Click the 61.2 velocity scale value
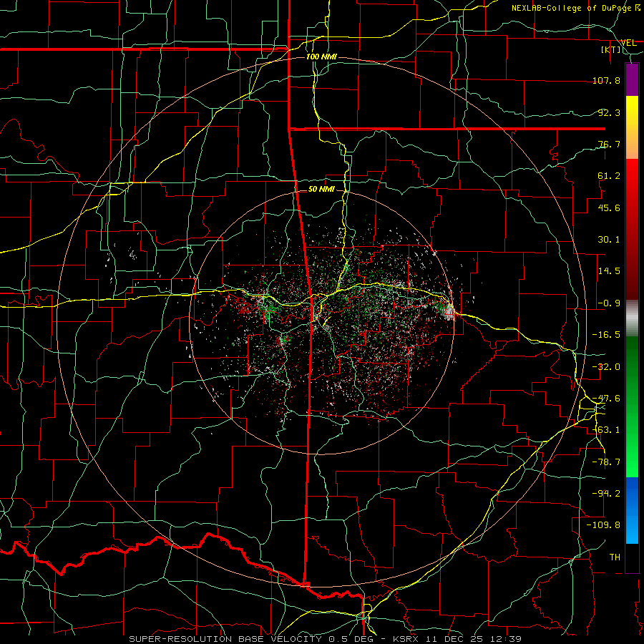This screenshot has height=644, width=644. (609, 176)
